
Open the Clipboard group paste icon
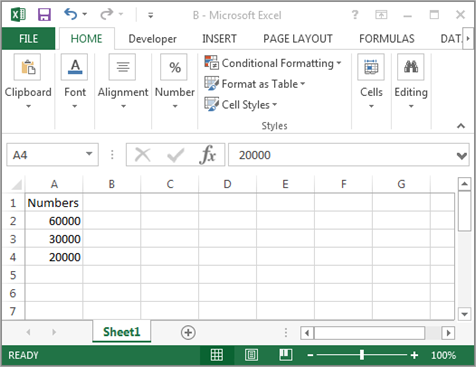click(28, 67)
